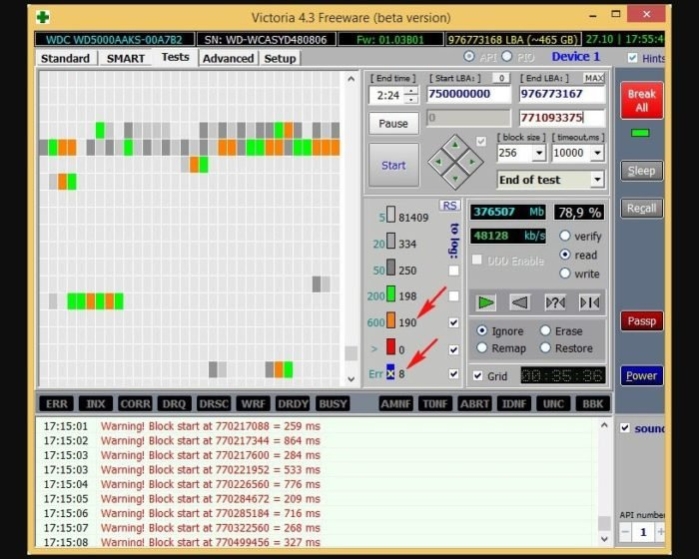
Task: Click the random seek ▷?◁ icon
Action: click(x=555, y=303)
